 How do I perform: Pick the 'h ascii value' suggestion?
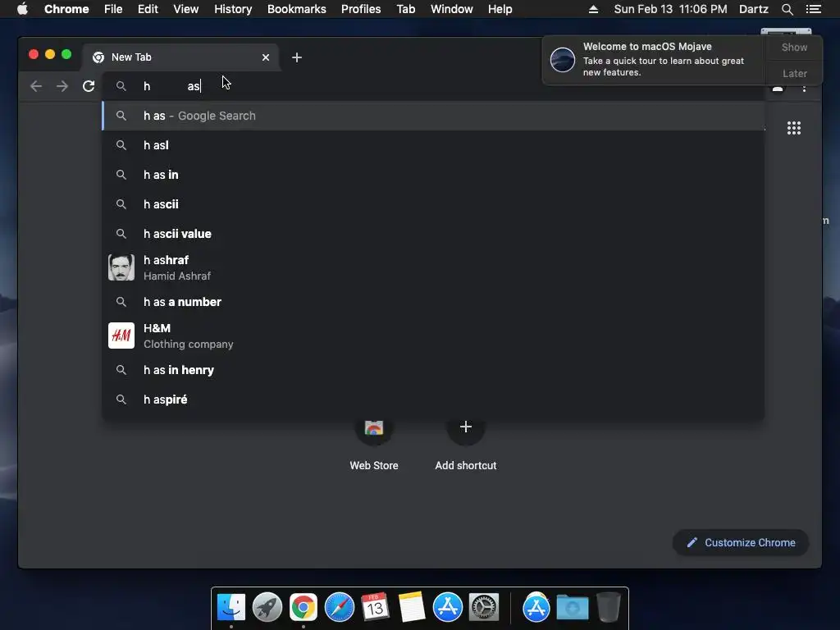(433, 234)
